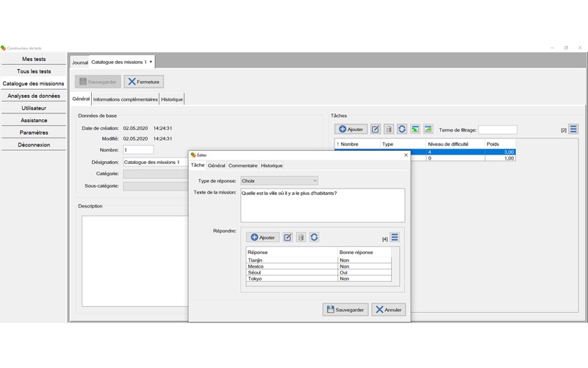
Task: Open the hamburger menu in the Répondre section
Action: coord(395,237)
